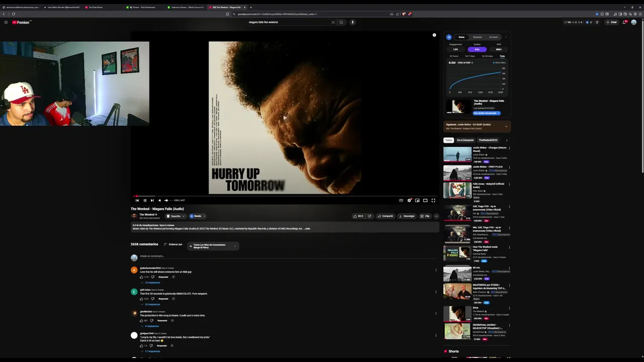The height and width of the screenshot is (362, 644).
Task: Collapse the stats panel with chevron
Action: pos(506,37)
